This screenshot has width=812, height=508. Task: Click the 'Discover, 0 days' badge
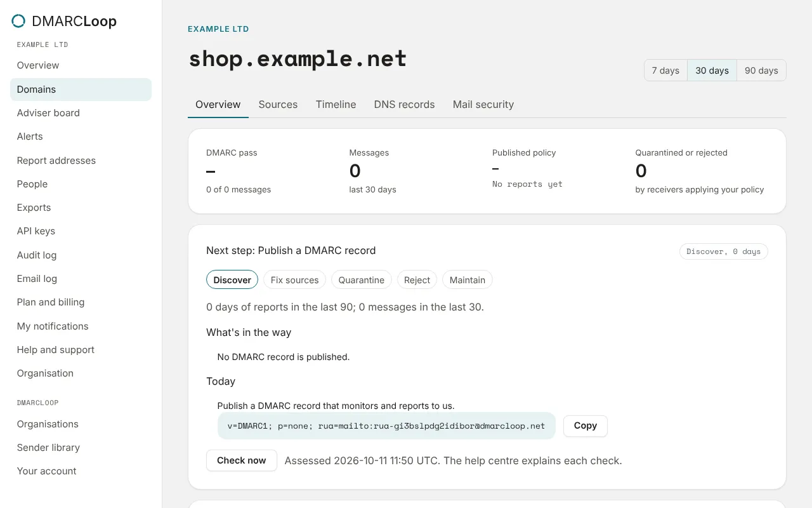coord(723,251)
